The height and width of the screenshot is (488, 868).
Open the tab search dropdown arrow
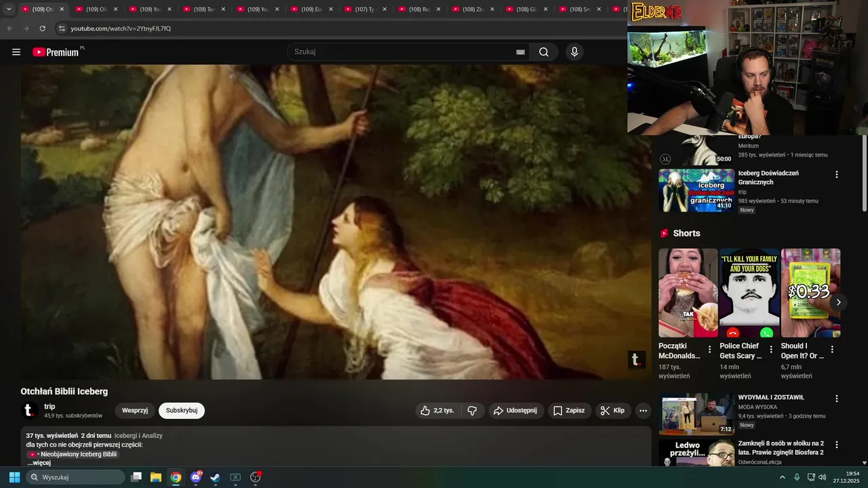point(9,9)
